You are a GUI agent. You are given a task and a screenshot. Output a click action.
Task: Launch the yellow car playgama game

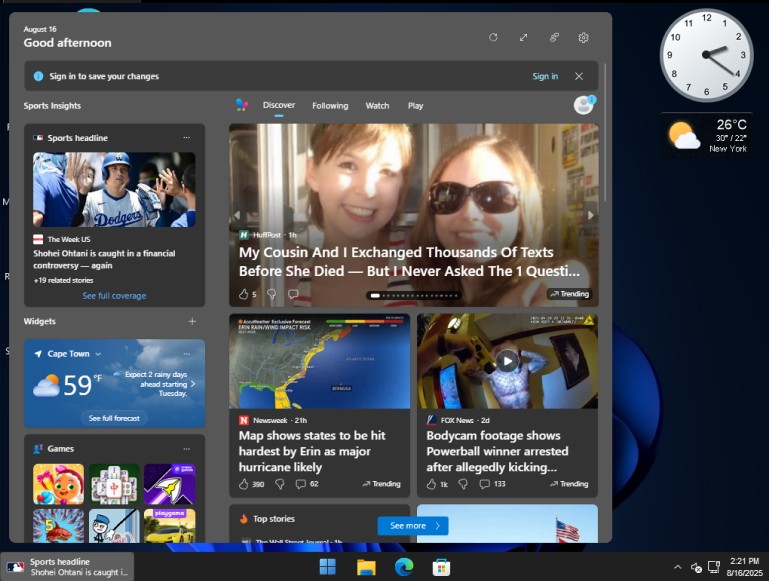pyautogui.click(x=170, y=526)
